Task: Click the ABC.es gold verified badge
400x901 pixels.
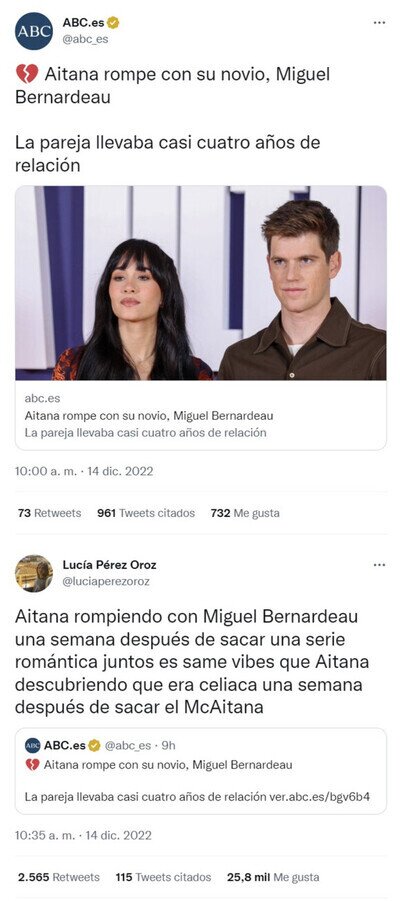Action: [x=114, y=23]
